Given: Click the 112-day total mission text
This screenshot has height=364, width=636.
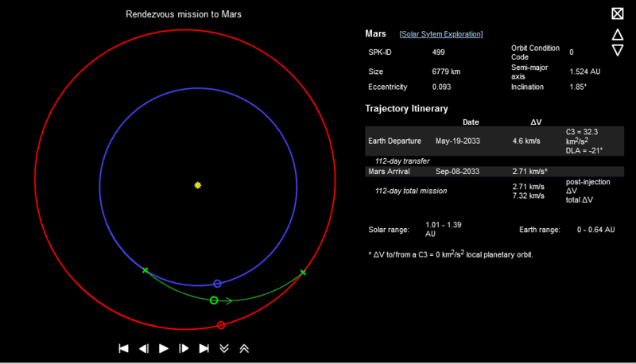Looking at the screenshot, I should click(x=411, y=191).
